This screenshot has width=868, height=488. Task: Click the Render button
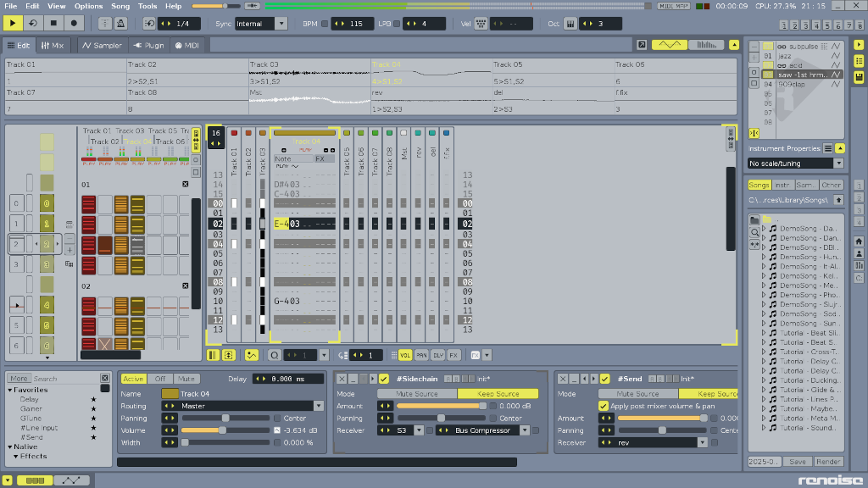point(828,462)
